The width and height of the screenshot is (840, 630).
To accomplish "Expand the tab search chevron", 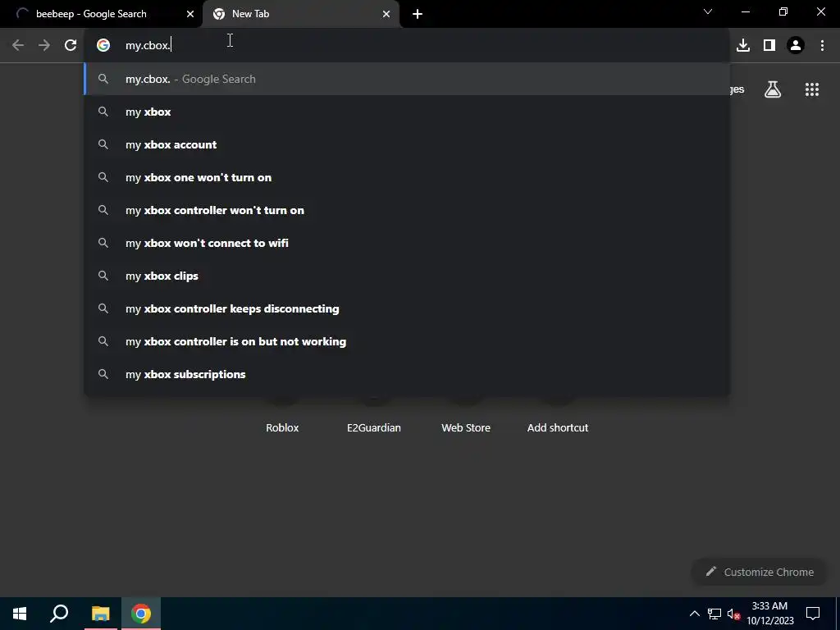I will pos(708,11).
